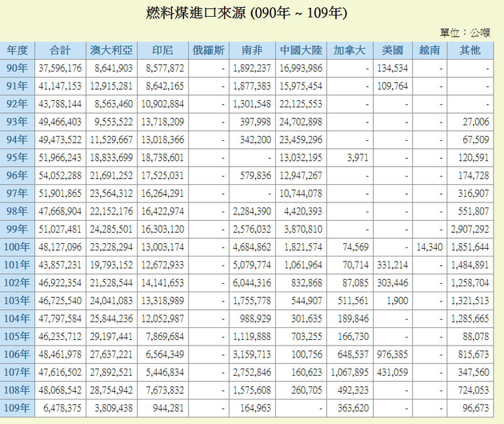Click South Africa value 4,684,862
Screen dimensions: 504x424
pos(252,247)
